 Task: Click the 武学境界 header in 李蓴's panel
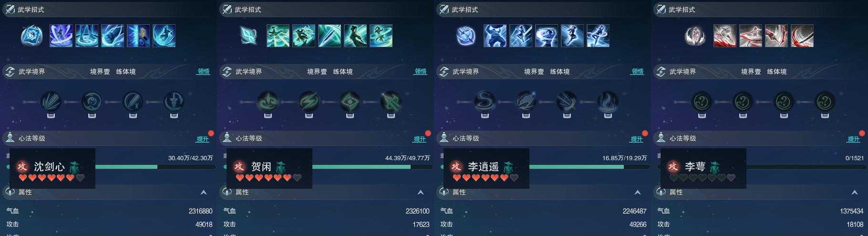[682, 72]
